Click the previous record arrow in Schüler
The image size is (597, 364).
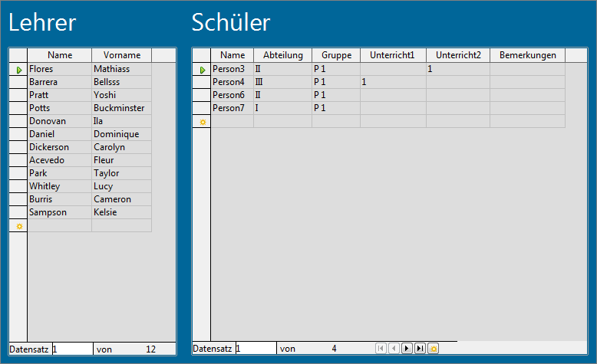394,349
